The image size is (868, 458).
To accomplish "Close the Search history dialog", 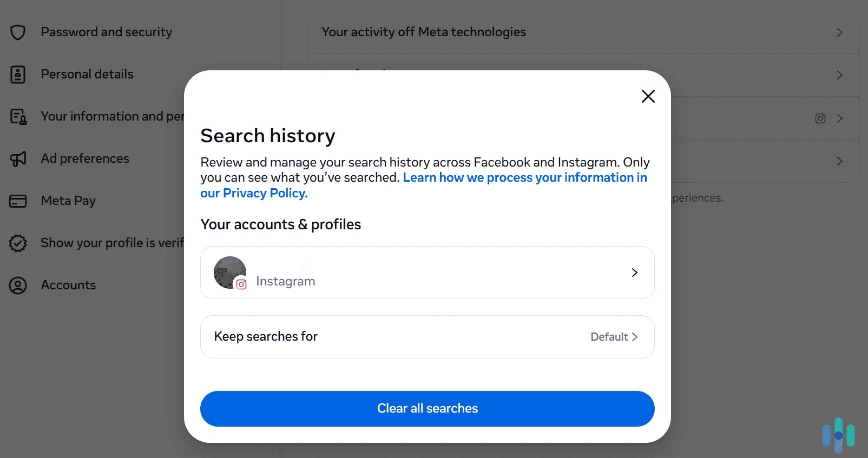I will tap(648, 96).
